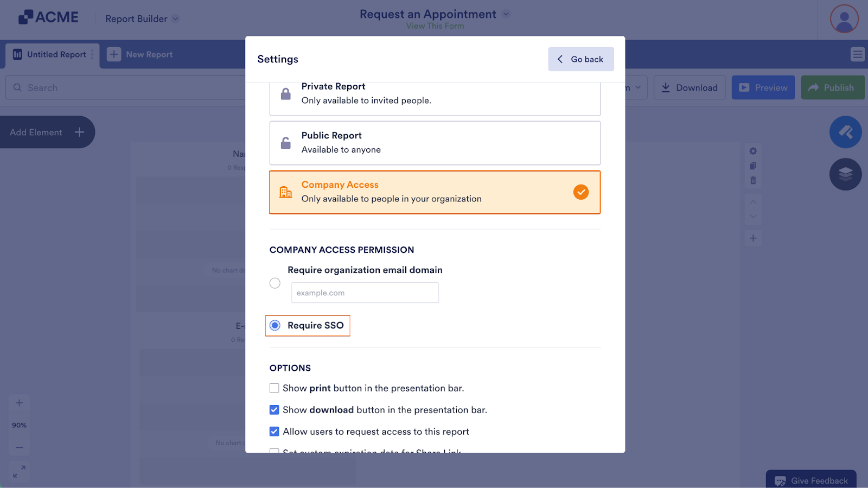
Task: Zoom in with the plus button
Action: (x=19, y=403)
